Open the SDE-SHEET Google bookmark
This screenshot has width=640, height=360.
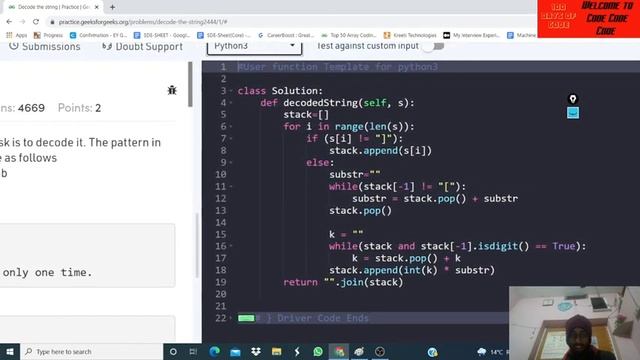(x=162, y=36)
